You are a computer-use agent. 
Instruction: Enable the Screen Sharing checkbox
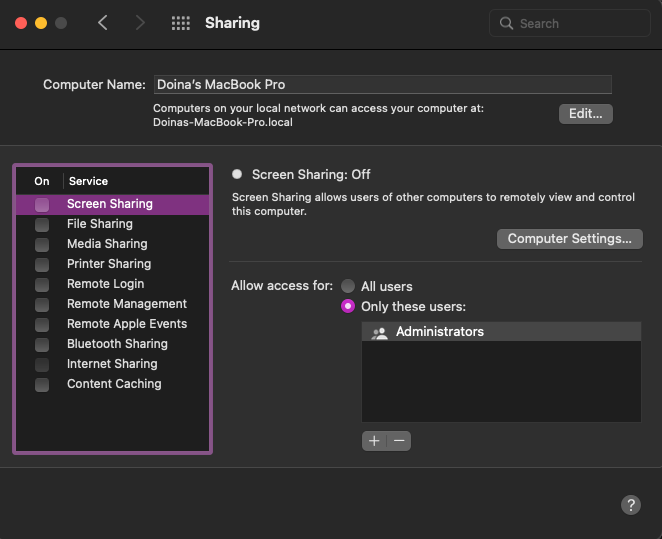point(42,204)
